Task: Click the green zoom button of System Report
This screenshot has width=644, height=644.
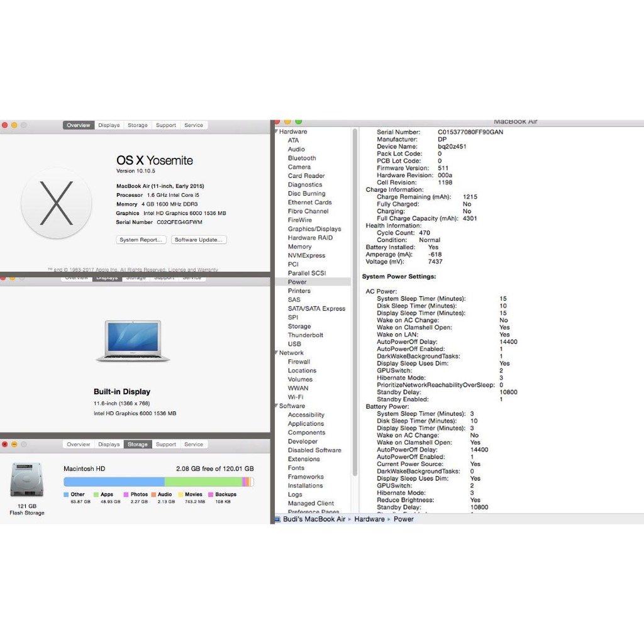Action: [x=299, y=121]
